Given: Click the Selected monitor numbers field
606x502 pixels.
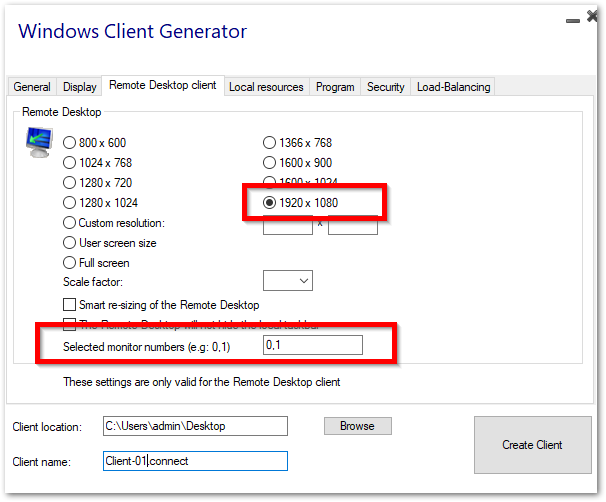Looking at the screenshot, I should tap(312, 345).
